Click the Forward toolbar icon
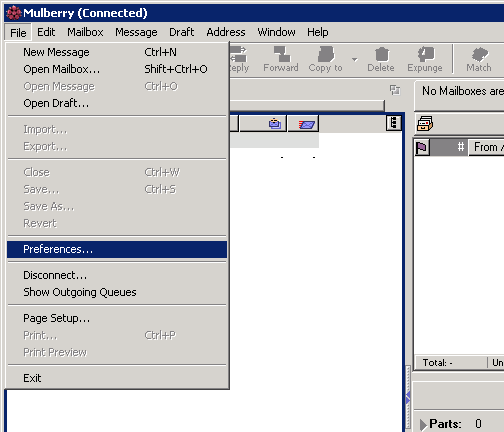This screenshot has width=504, height=432. point(281,59)
